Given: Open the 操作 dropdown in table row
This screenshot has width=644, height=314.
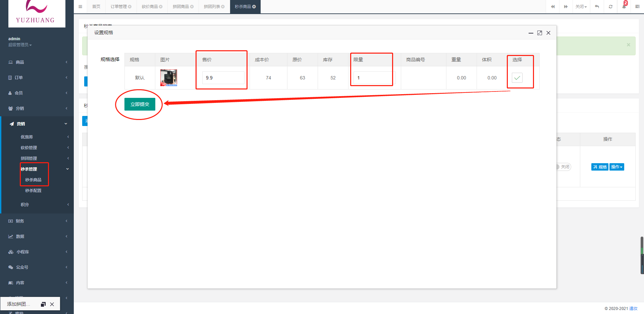Looking at the screenshot, I should pos(617,167).
